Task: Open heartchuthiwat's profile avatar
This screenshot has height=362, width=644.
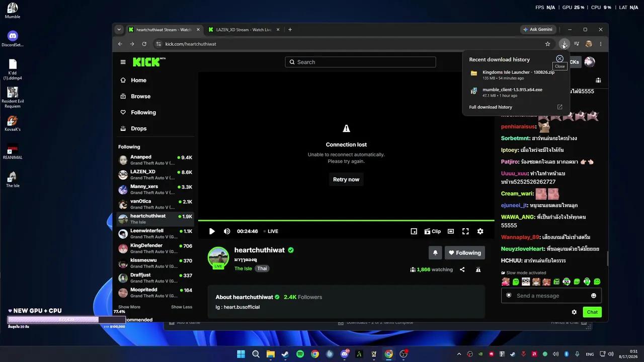Action: [x=218, y=257]
